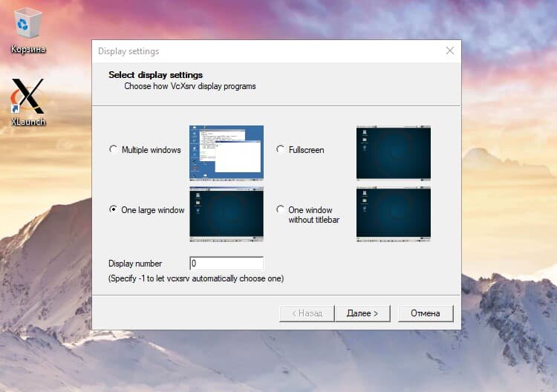Click the Display settings title bar
Screen dimensions: 557x392
(267, 51)
